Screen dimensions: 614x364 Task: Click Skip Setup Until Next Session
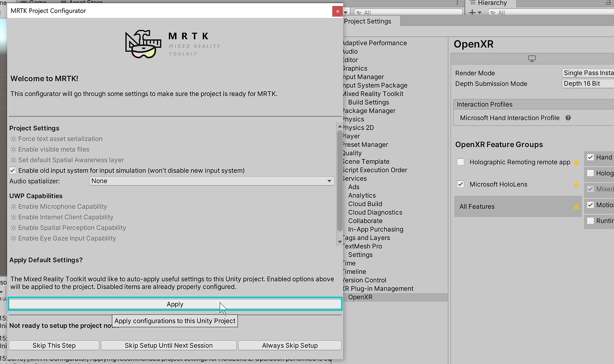(x=169, y=345)
